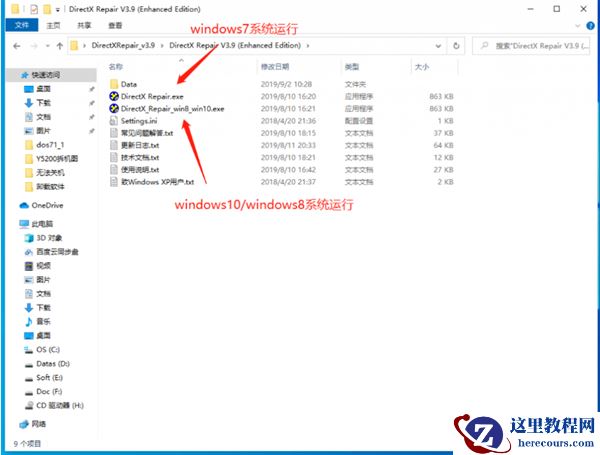Open the 查看 ribbon tab
Screen dimensions: 600x455
pyautogui.click(x=115, y=25)
